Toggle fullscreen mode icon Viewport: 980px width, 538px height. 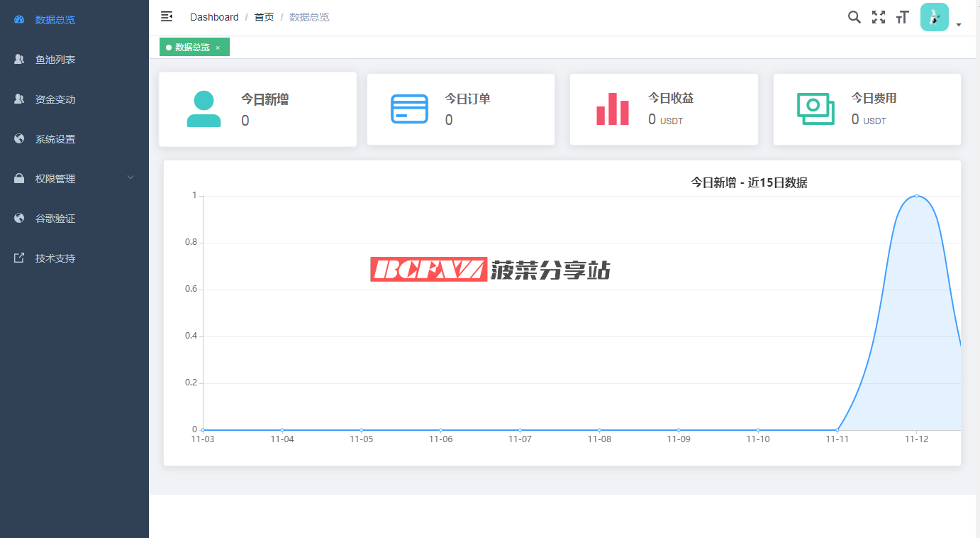(879, 17)
